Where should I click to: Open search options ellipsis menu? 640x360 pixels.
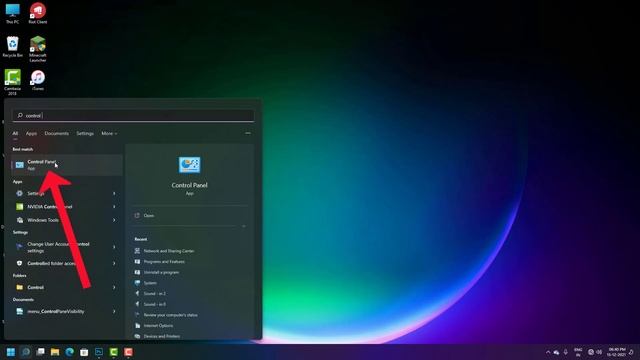coord(248,133)
